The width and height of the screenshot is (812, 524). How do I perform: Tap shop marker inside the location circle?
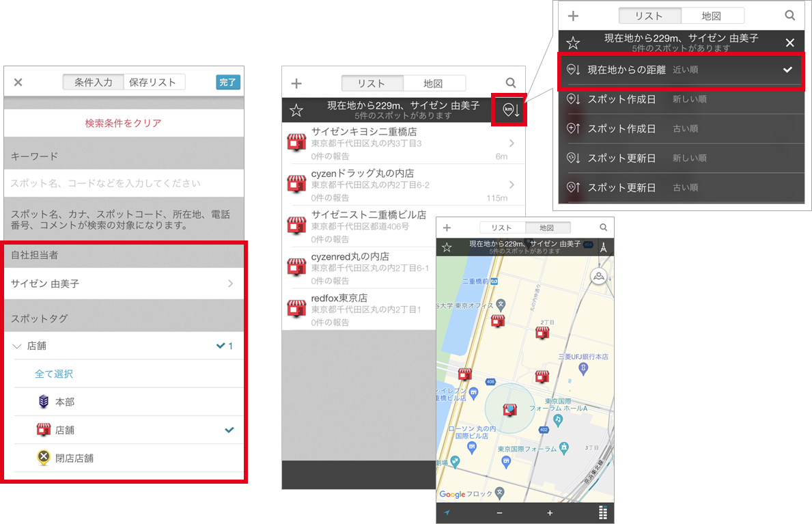pyautogui.click(x=510, y=411)
